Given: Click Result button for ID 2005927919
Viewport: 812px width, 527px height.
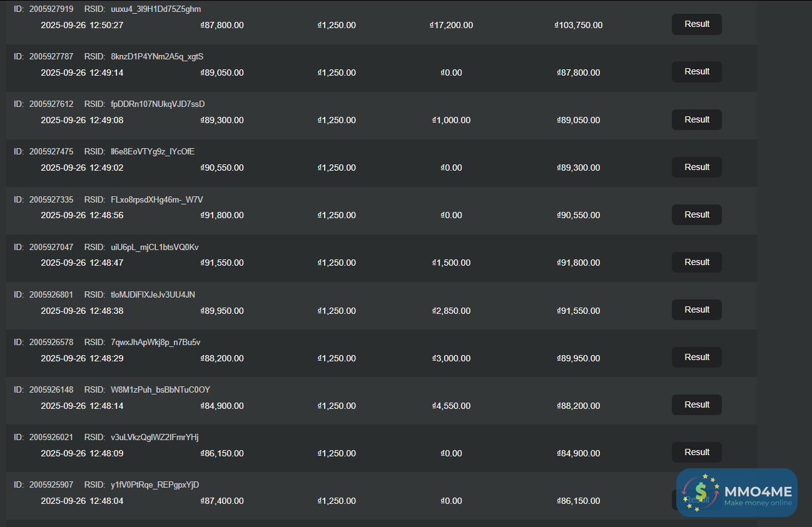Looking at the screenshot, I should point(696,24).
